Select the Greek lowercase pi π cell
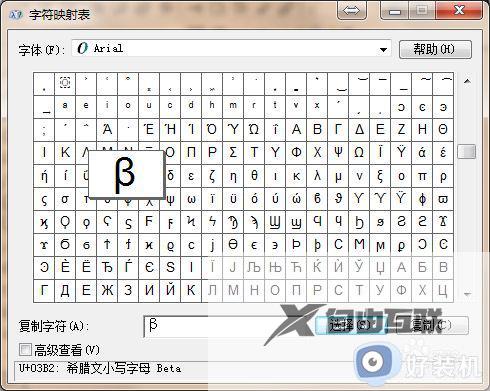The height and width of the screenshot is (391, 490). (x=422, y=176)
